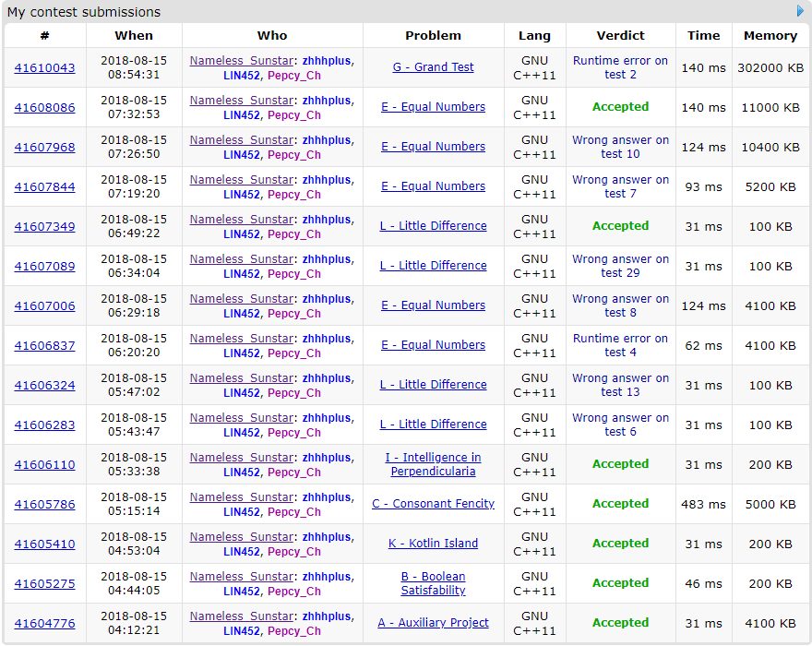The image size is (812, 646).
Task: Open submission 41604776
Action: click(44, 624)
